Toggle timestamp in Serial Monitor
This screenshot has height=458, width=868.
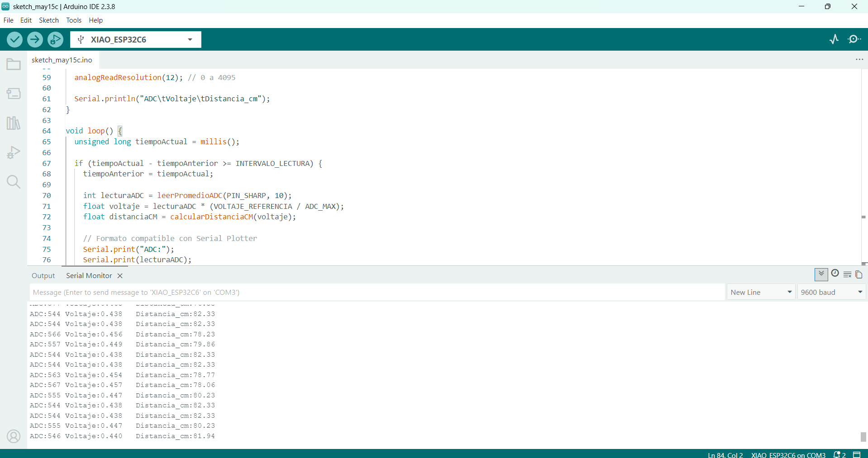[835, 273]
